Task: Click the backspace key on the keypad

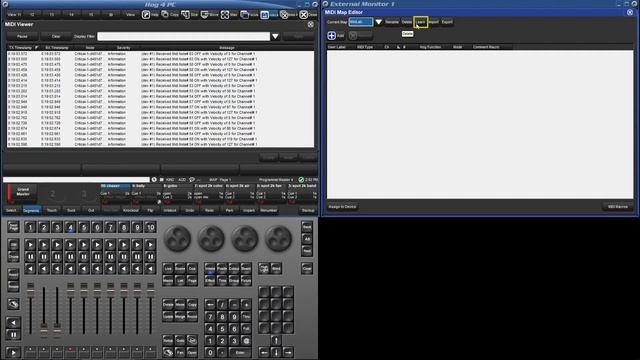Action: pyautogui.click(x=210, y=304)
